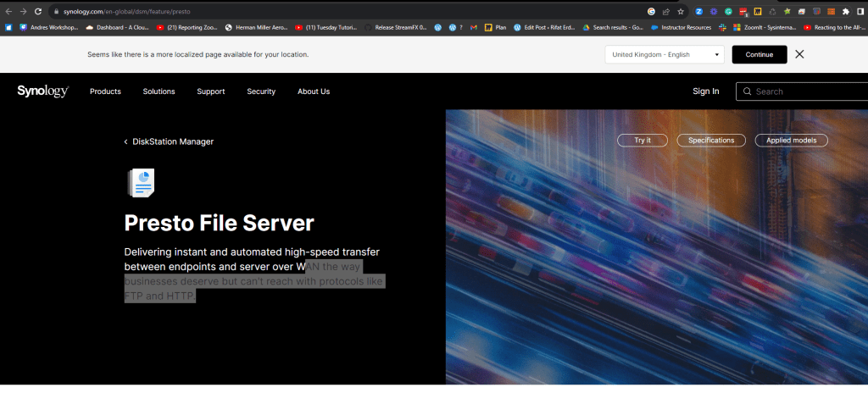Open the About Us menu

click(314, 91)
